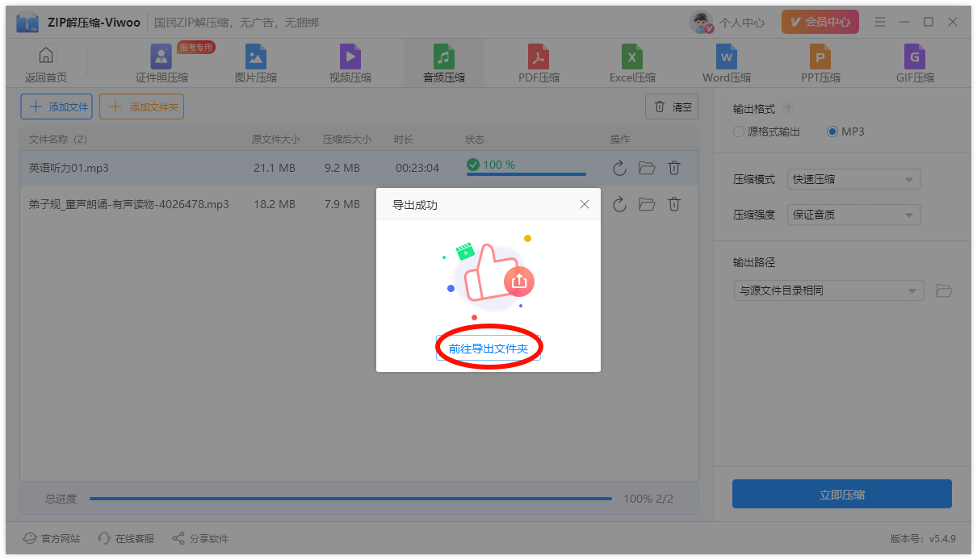
Task: Start compression with 立即压缩 button
Action: click(x=842, y=495)
